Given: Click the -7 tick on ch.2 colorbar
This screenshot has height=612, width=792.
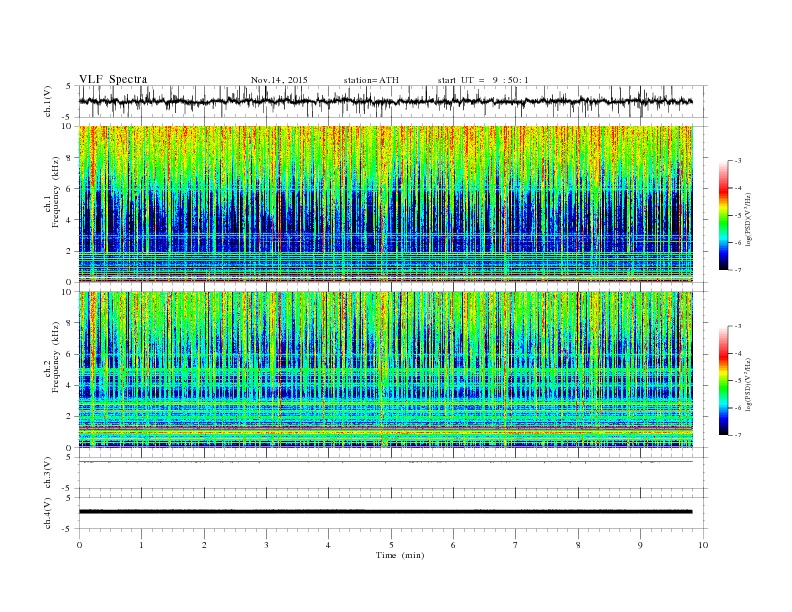Looking at the screenshot, I should [x=737, y=435].
